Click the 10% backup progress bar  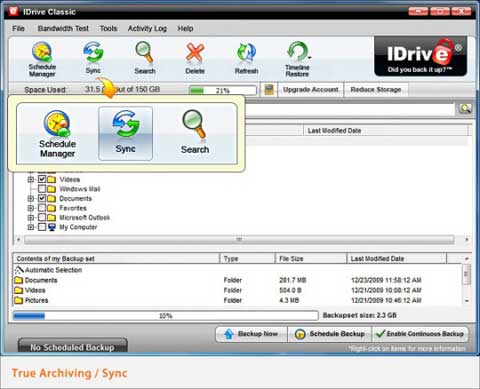tap(165, 315)
